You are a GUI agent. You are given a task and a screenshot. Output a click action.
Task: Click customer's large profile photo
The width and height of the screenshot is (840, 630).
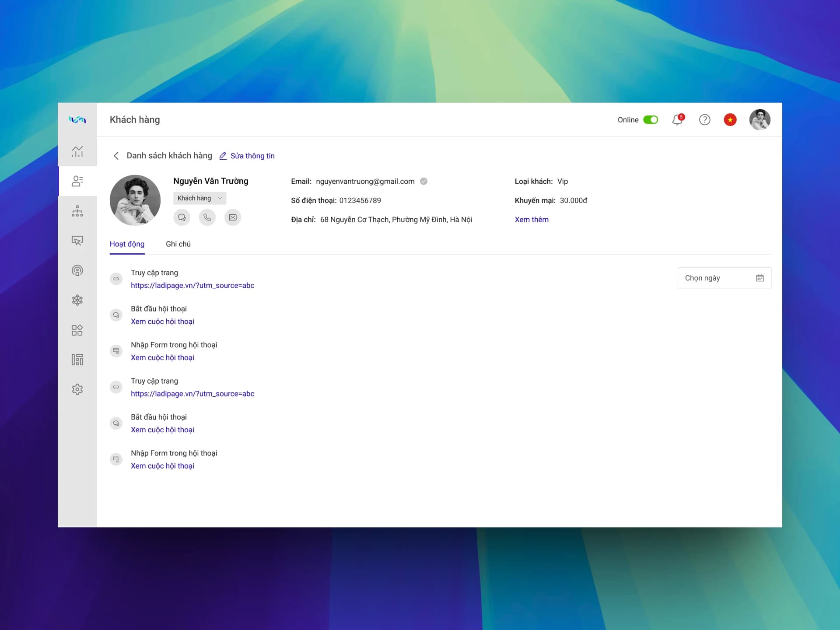135,200
